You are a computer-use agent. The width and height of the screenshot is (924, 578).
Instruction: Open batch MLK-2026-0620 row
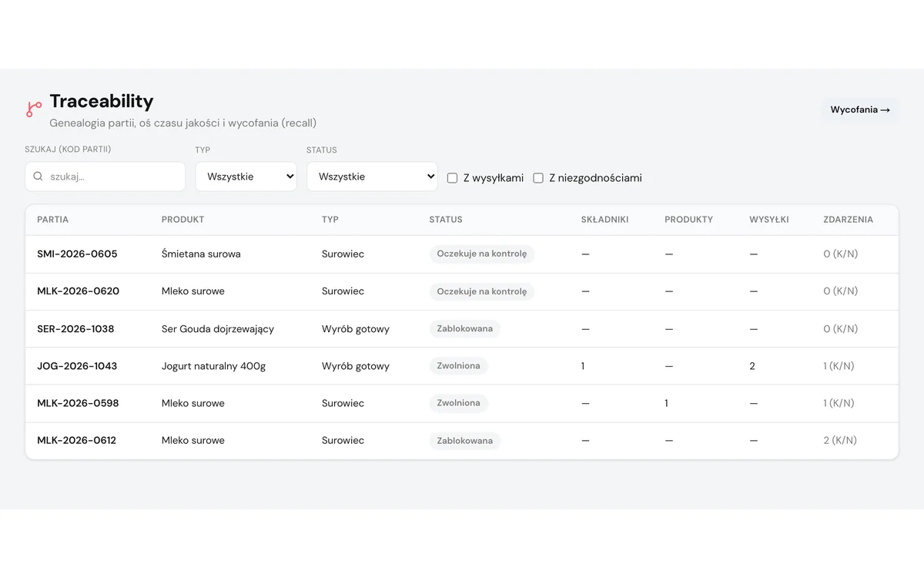pos(462,291)
